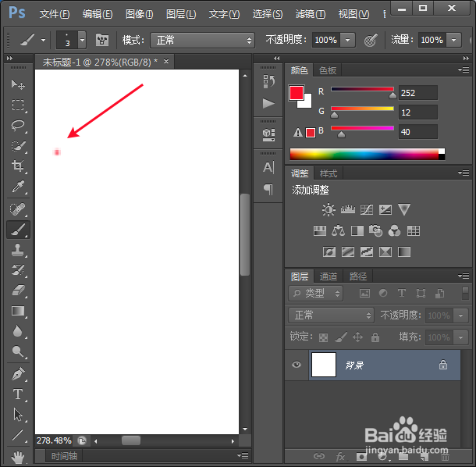Add a Color Balance adjustment
476x467 pixels.
[338, 231]
